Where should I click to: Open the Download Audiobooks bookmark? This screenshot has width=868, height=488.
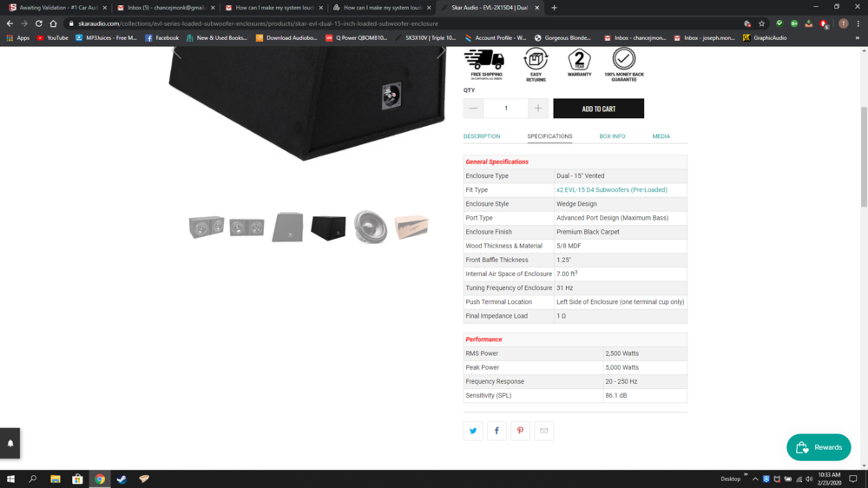pyautogui.click(x=286, y=38)
